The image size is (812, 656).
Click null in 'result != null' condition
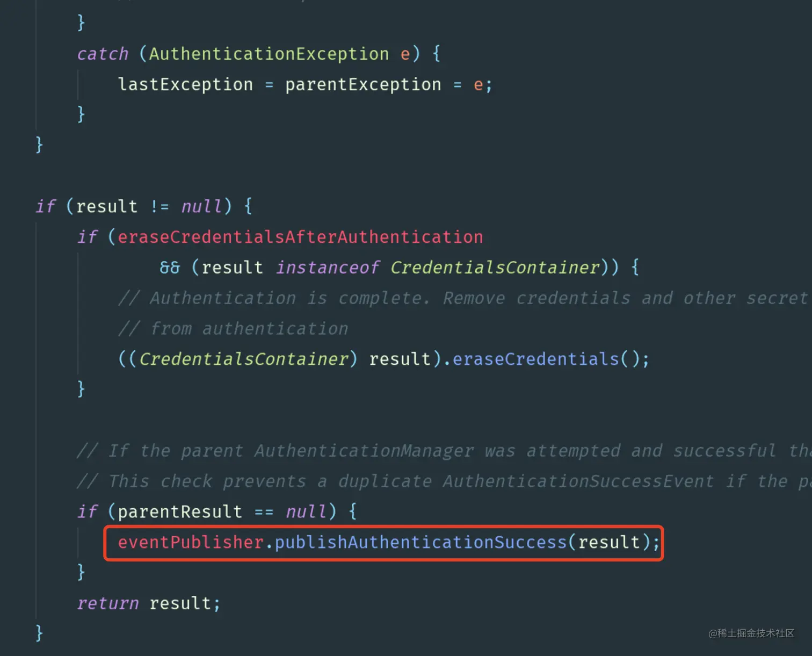tap(201, 206)
